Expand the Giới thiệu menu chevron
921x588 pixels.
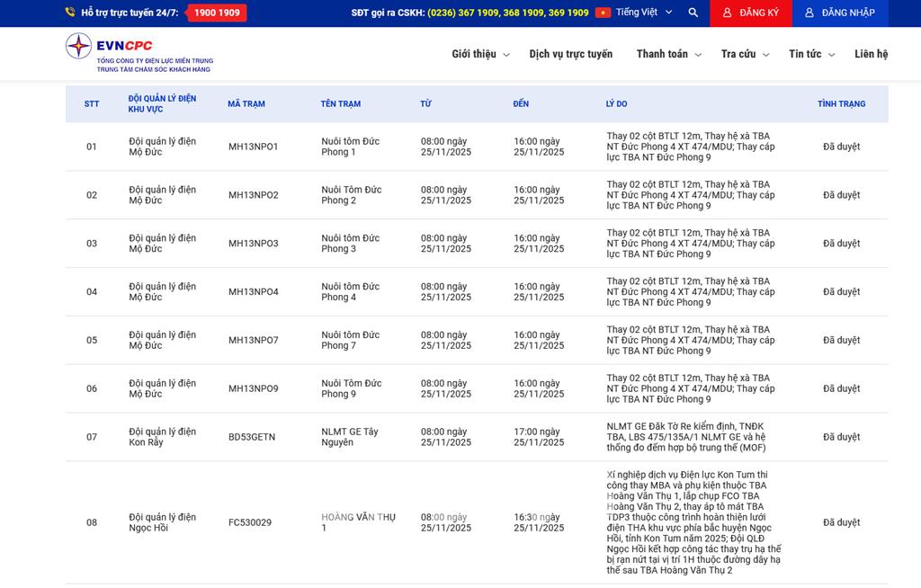pos(506,55)
